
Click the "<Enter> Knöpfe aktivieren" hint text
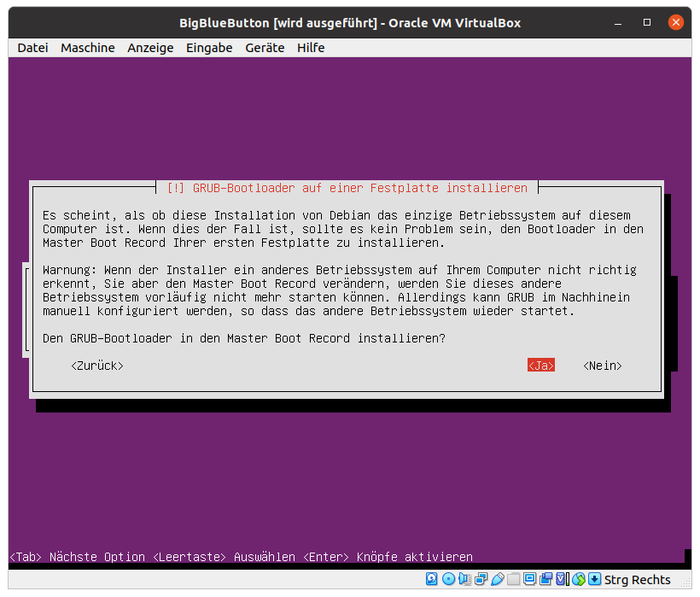coord(388,557)
